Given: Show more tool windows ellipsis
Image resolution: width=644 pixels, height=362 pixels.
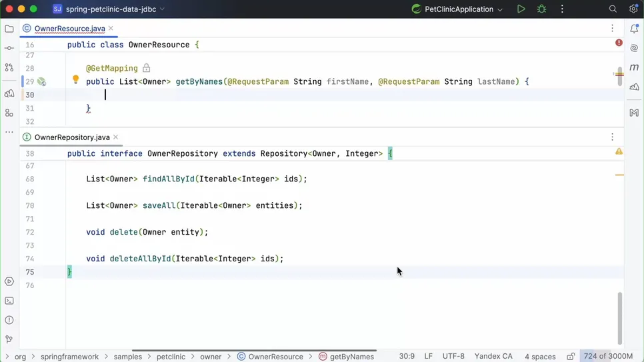Looking at the screenshot, I should pos(9,132).
